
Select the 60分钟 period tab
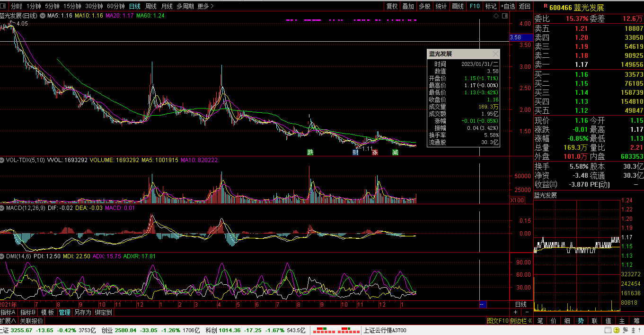pyautogui.click(x=116, y=6)
